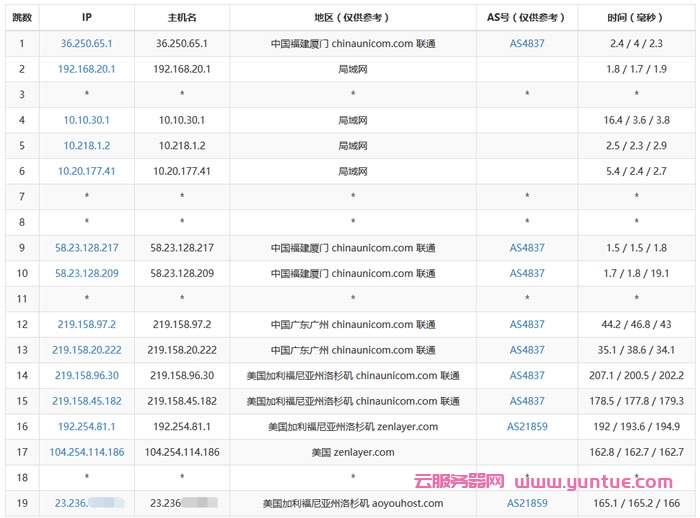Screen dimensions: 700x518
Task: Open the blue 10.20.177.41 IP link
Action: tap(86, 171)
